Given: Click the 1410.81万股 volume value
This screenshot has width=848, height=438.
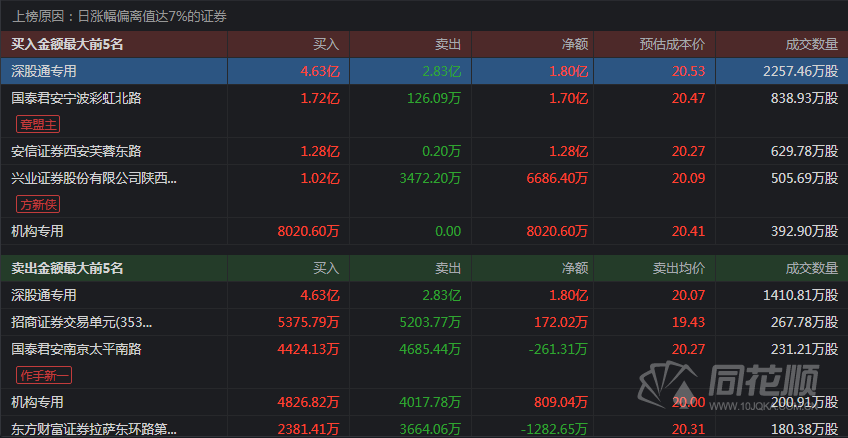Looking at the screenshot, I should point(801,295).
